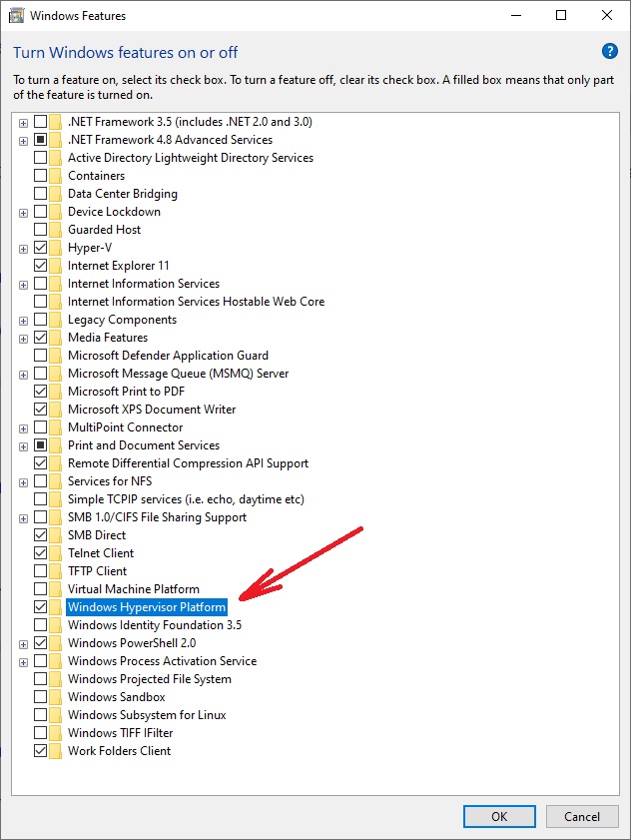Click the folder icon beside Windows Sandbox
The height and width of the screenshot is (840, 631).
[55, 697]
